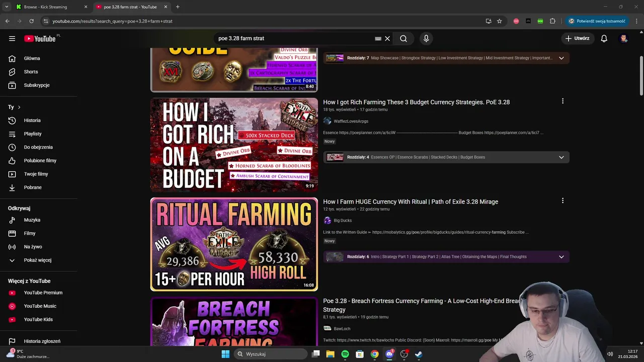
Task: Click Potwierdź swoją tożsamość profile button
Action: pos(597,21)
